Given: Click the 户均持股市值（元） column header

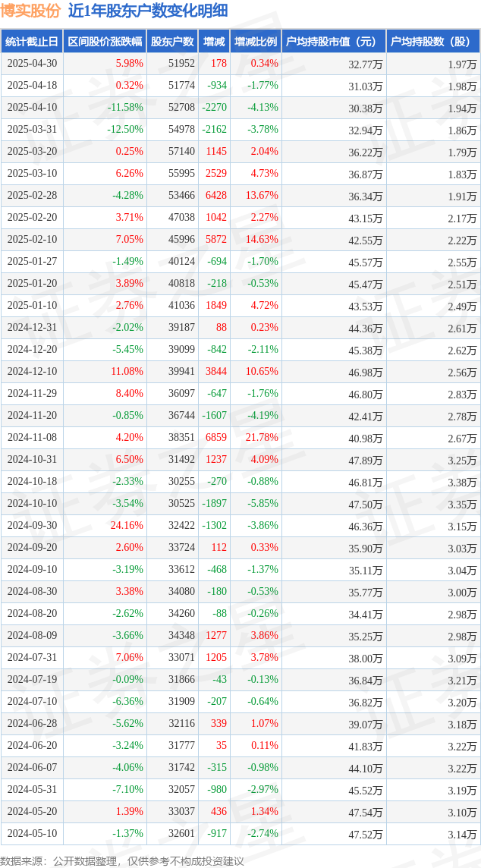Looking at the screenshot, I should coord(334,42).
